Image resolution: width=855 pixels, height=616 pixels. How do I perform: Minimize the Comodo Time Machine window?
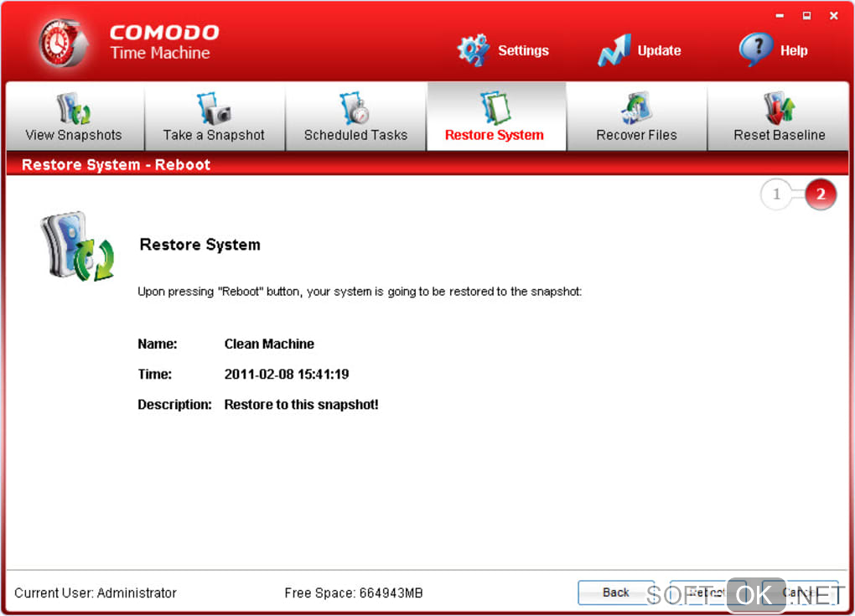[780, 16]
